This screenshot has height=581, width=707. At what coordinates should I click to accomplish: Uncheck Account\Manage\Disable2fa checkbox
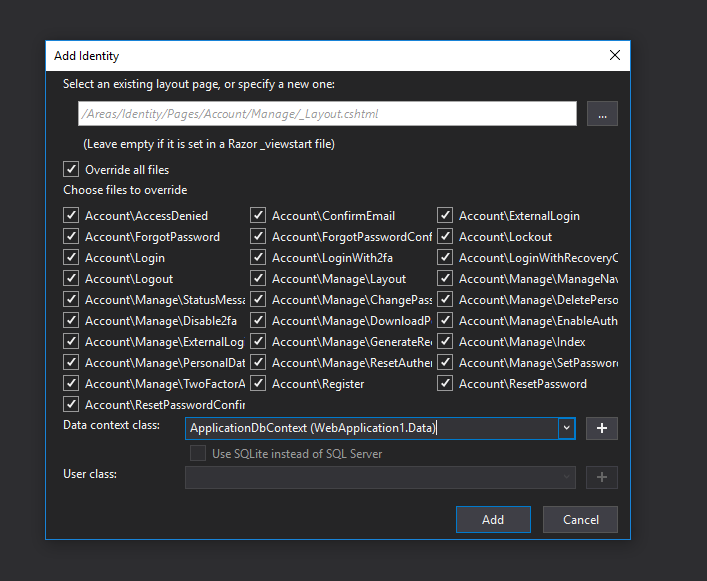point(71,320)
